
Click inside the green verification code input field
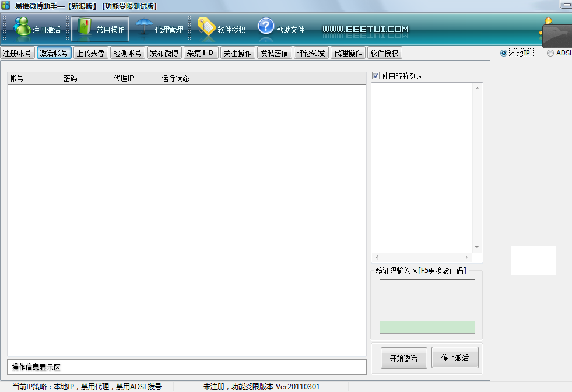click(x=427, y=327)
